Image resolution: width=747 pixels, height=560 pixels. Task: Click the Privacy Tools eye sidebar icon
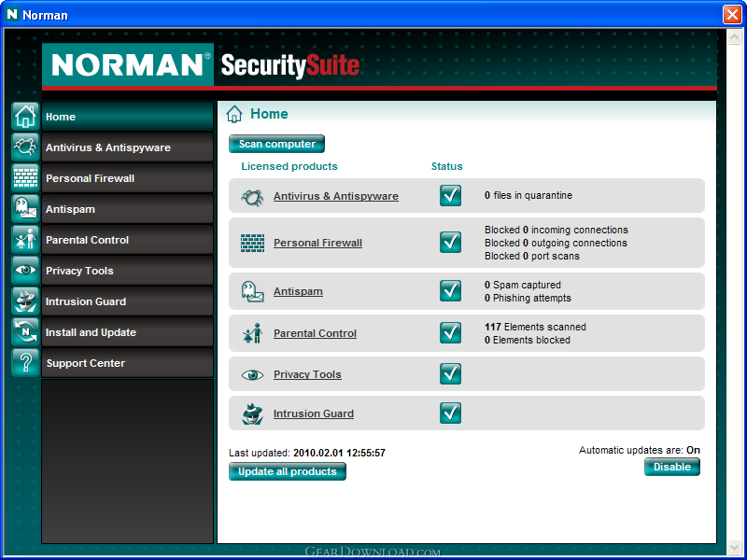coord(25,271)
